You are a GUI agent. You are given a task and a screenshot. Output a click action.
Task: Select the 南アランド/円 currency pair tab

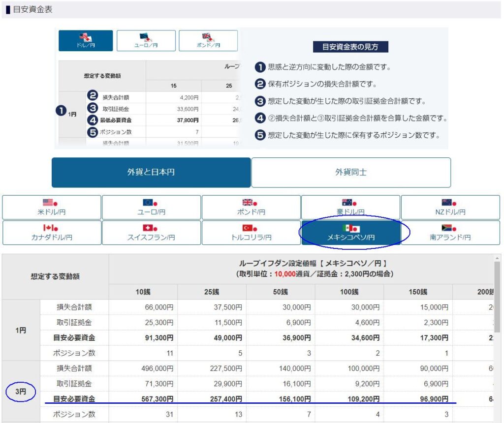(x=450, y=233)
